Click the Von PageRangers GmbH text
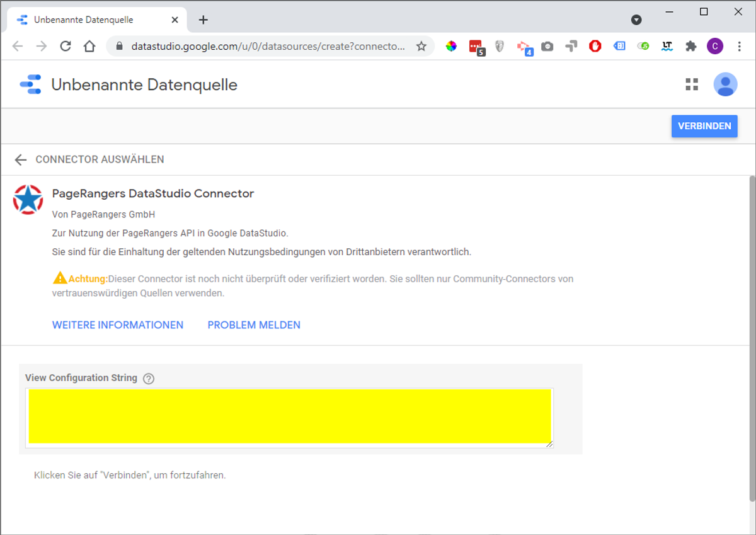This screenshot has height=535, width=756. (x=103, y=215)
